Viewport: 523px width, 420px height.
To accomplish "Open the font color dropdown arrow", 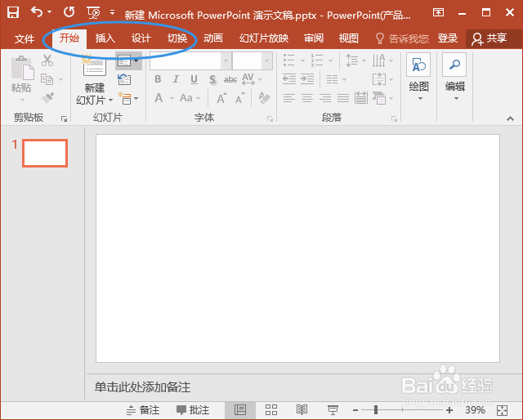I will pos(172,98).
